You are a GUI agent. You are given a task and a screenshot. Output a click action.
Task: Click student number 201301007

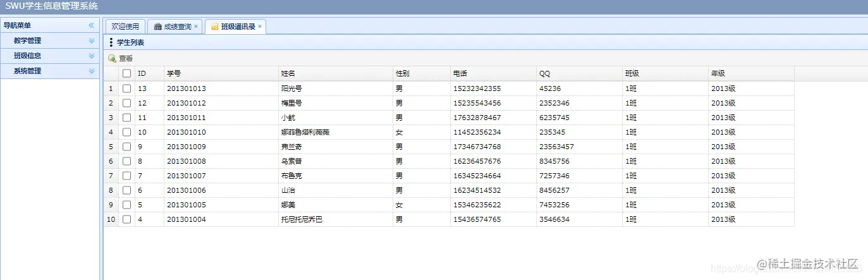pos(186,176)
